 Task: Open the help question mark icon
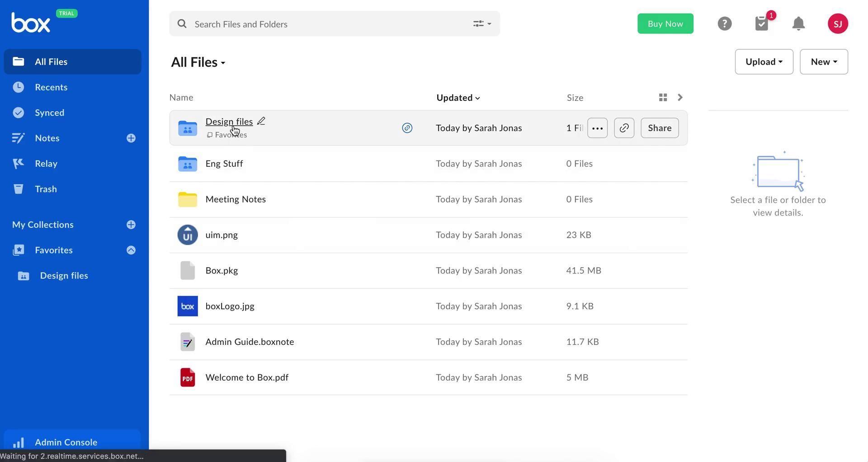pyautogui.click(x=724, y=24)
